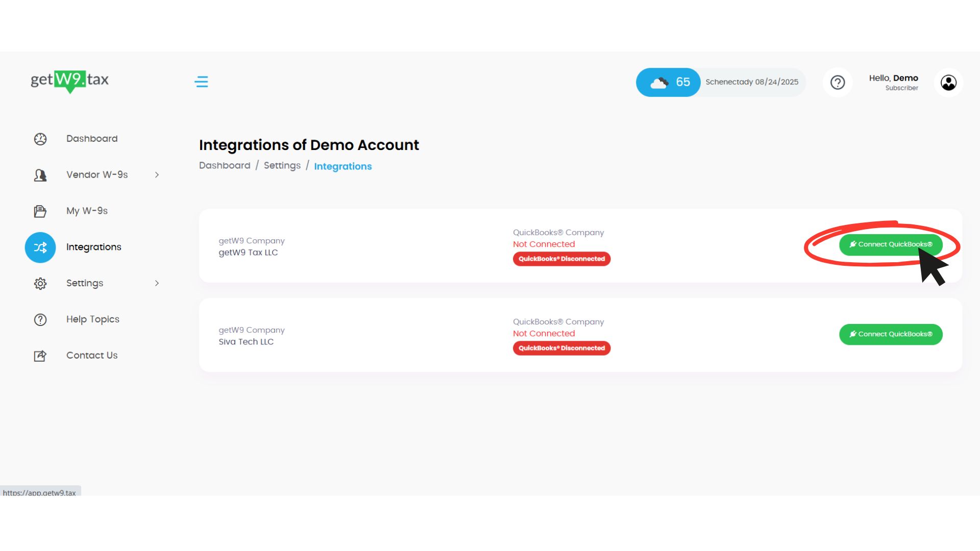
Task: Open Settings sidebar item
Action: [x=85, y=283]
